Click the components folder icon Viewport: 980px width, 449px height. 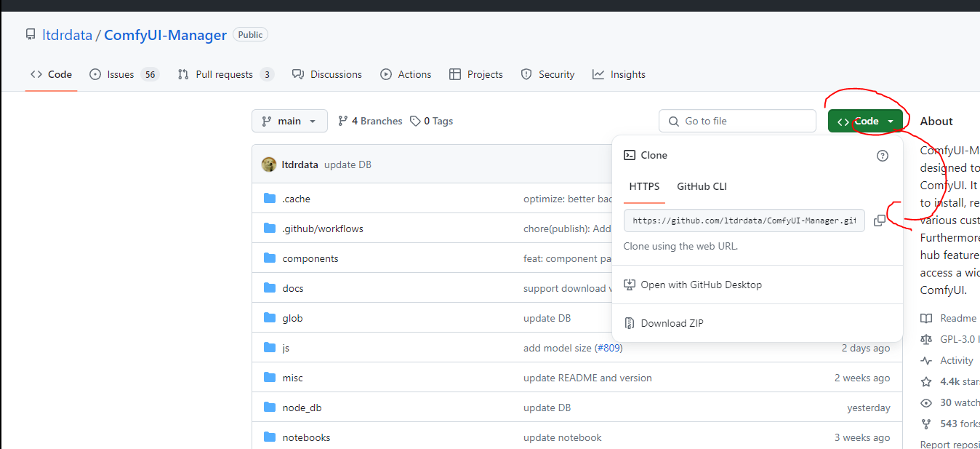pos(270,258)
